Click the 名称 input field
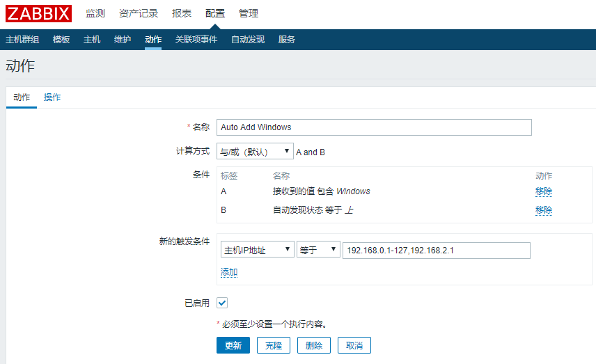Image resolution: width=596 pixels, height=364 pixels. [374, 127]
